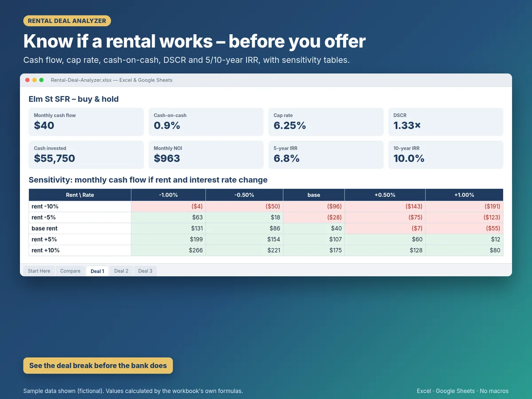
Task: Click the ($7) cell
Action: [385, 228]
